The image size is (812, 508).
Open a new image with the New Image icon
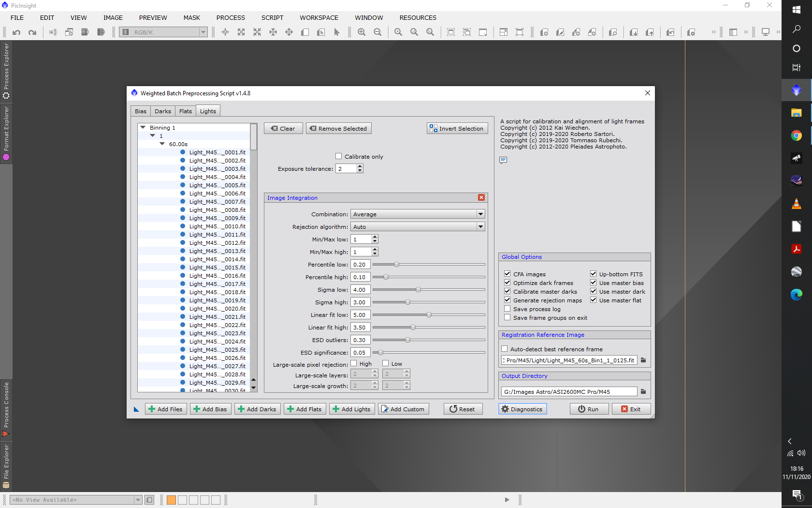click(x=69, y=32)
